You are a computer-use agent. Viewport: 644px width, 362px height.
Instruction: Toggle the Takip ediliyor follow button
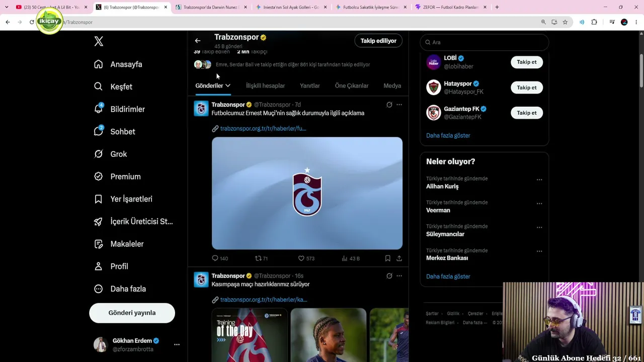coord(378,41)
